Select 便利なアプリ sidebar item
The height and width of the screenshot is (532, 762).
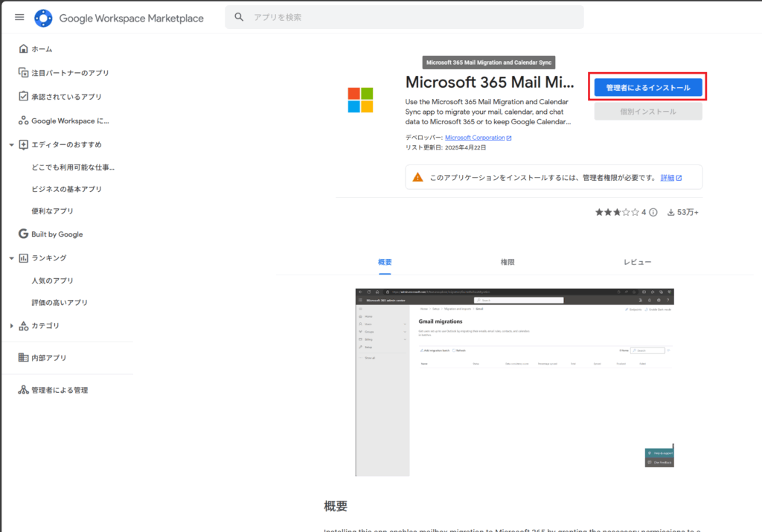[x=53, y=211]
